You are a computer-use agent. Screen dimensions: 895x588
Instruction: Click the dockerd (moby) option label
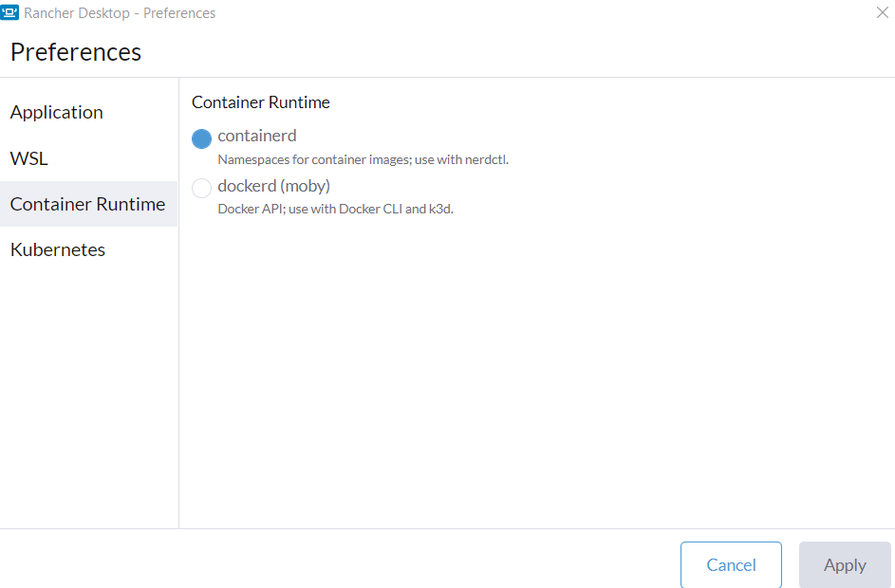pyautogui.click(x=274, y=186)
